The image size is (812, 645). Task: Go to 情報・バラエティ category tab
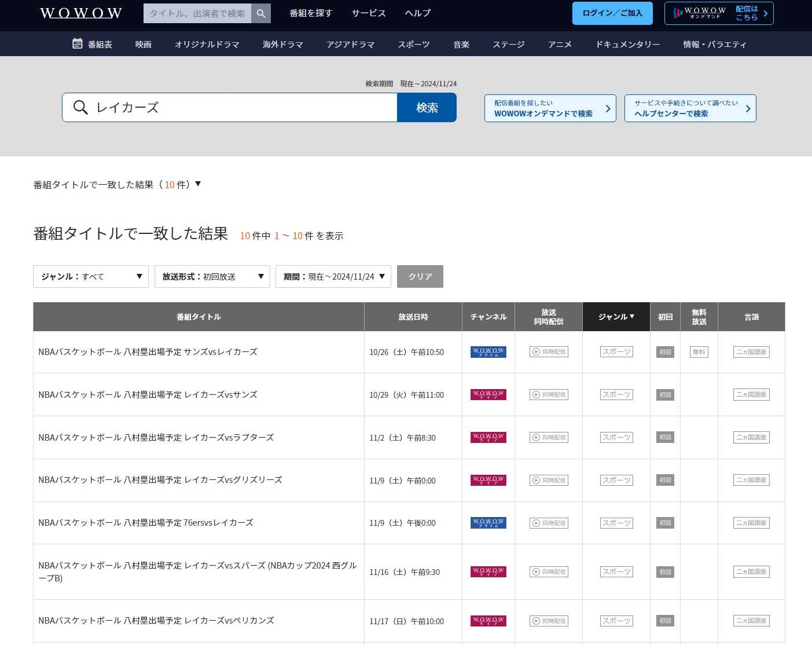pos(715,45)
